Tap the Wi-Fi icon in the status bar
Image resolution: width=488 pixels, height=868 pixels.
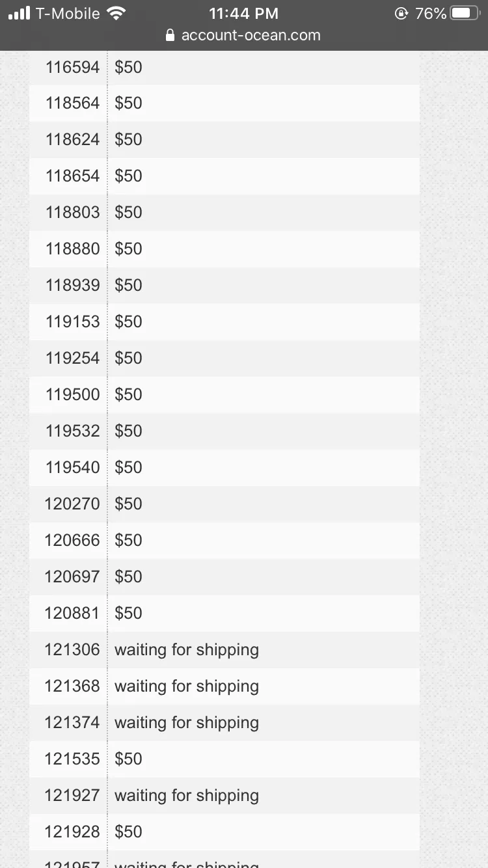pyautogui.click(x=116, y=13)
